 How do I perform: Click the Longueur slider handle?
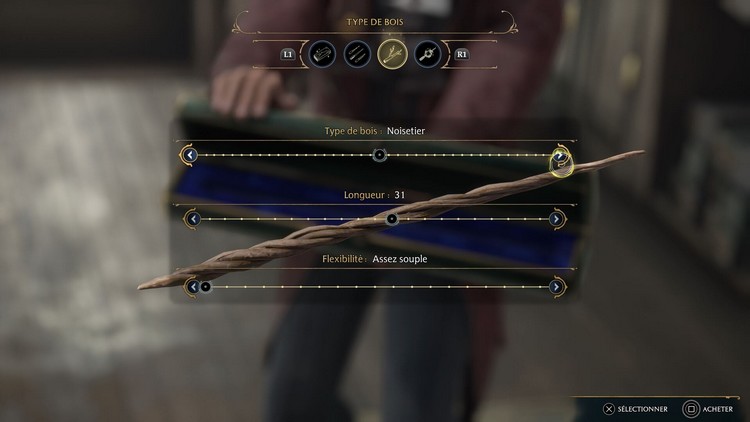[x=392, y=219]
